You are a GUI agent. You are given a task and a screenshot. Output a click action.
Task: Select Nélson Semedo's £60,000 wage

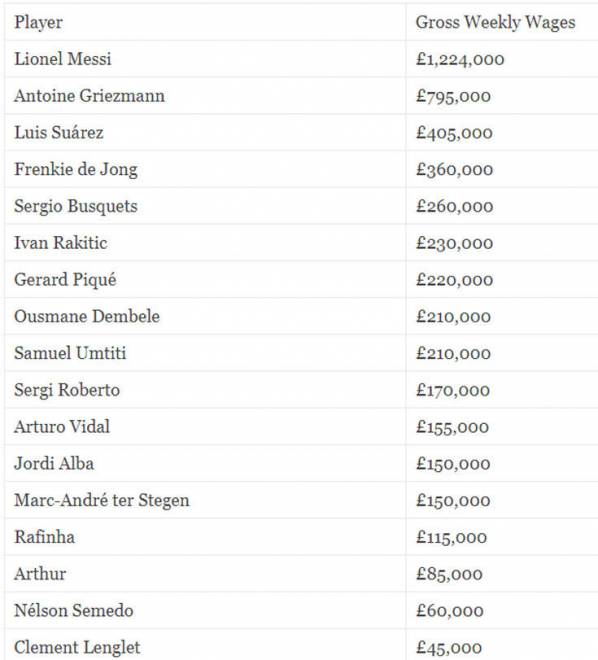(x=450, y=611)
